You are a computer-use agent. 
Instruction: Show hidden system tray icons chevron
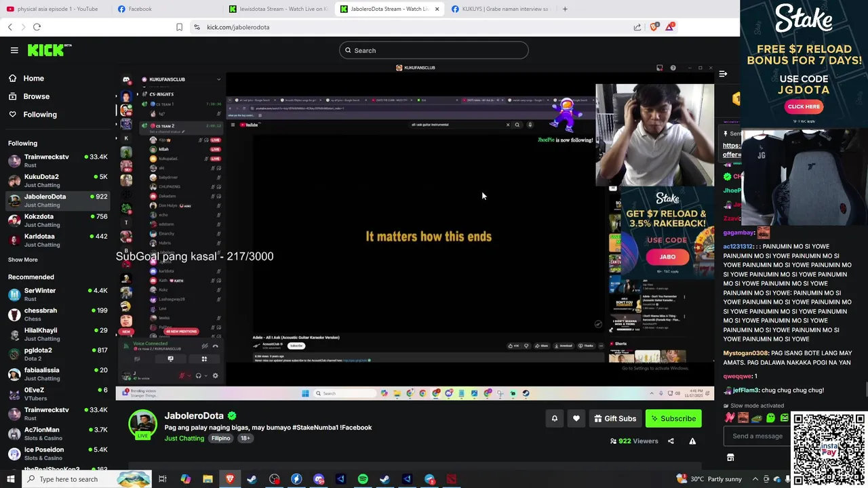click(x=755, y=479)
